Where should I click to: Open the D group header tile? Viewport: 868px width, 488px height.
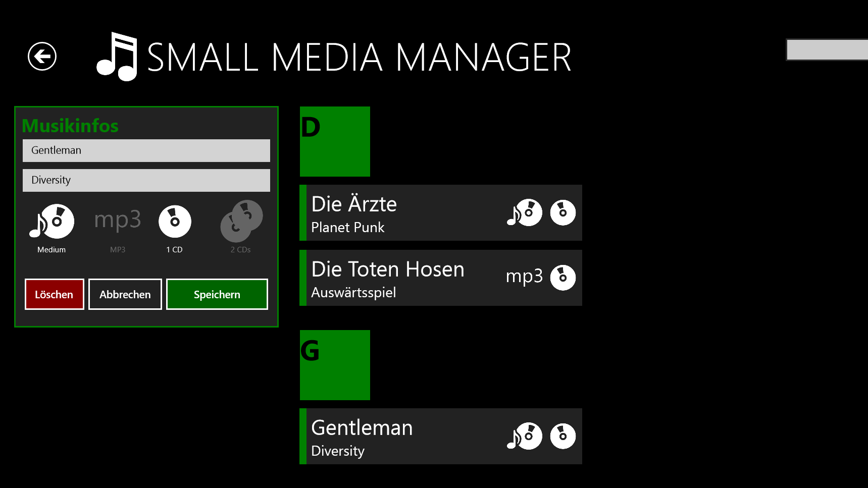(x=335, y=141)
